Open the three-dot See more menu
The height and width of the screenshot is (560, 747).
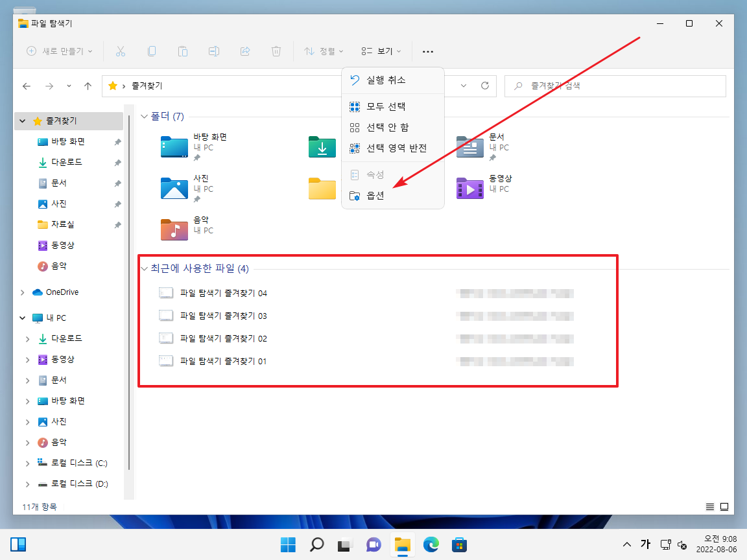(428, 51)
